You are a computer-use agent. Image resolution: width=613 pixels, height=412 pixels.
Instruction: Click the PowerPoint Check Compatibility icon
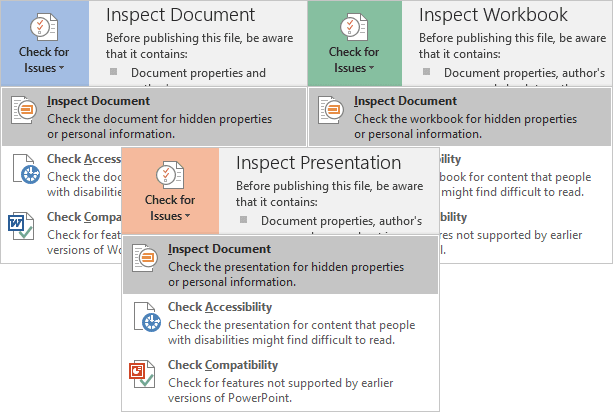pos(142,374)
